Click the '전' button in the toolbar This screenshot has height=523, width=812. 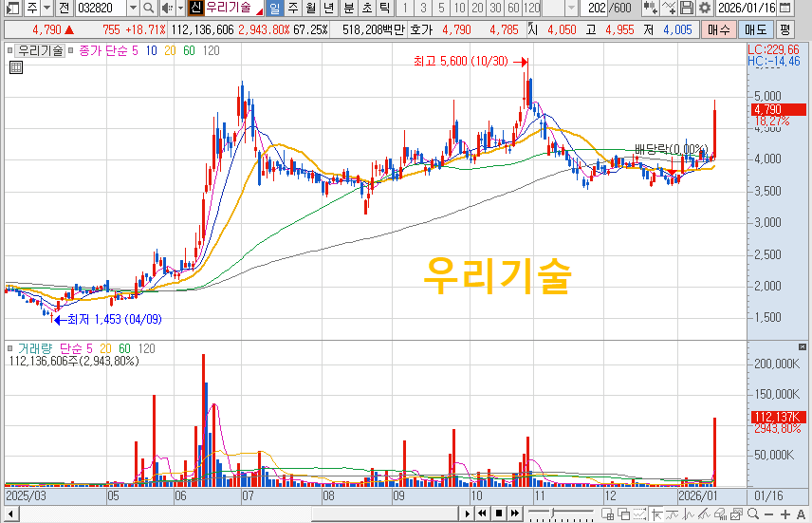(65, 8)
